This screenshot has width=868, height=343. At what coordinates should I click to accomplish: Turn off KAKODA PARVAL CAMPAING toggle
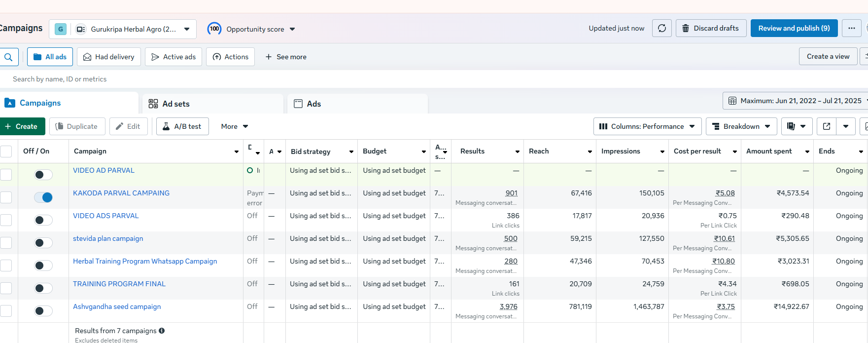[43, 197]
